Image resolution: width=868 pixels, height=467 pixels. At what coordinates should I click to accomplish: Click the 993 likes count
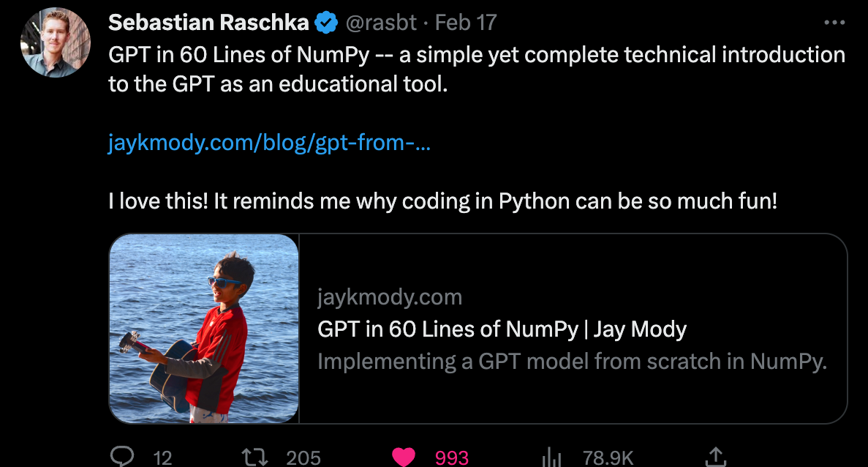click(x=452, y=457)
